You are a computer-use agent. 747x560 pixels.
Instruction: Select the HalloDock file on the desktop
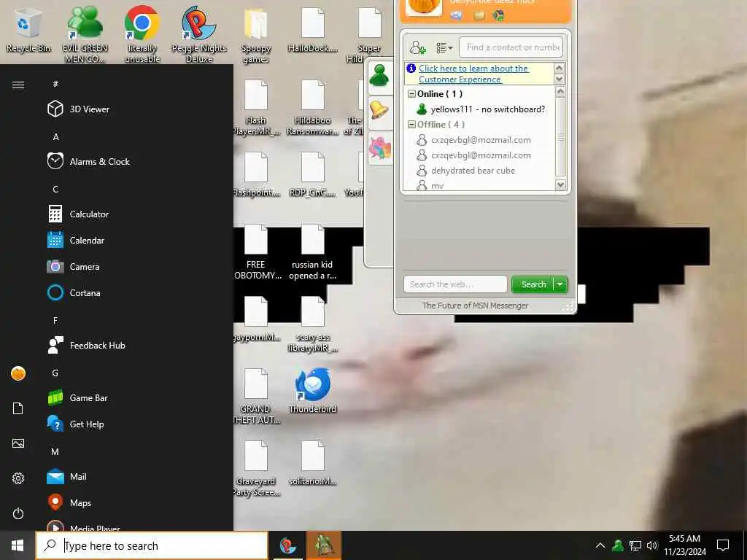point(312,31)
